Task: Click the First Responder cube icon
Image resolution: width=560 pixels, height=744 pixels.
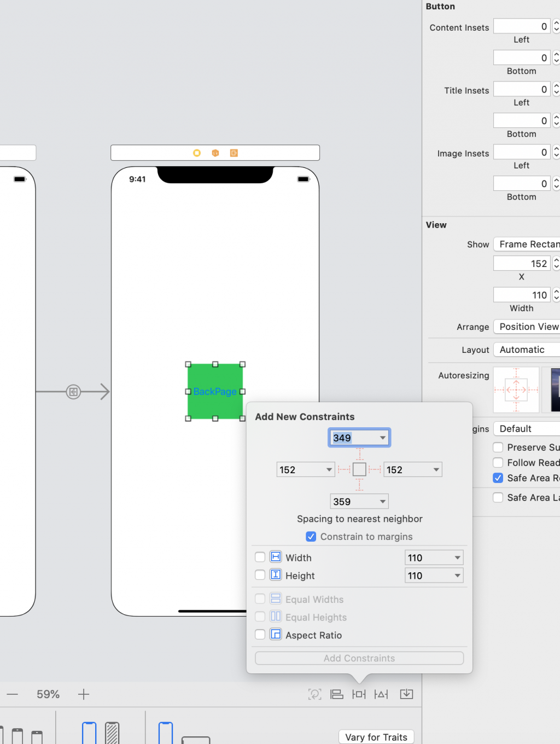Action: coord(215,153)
